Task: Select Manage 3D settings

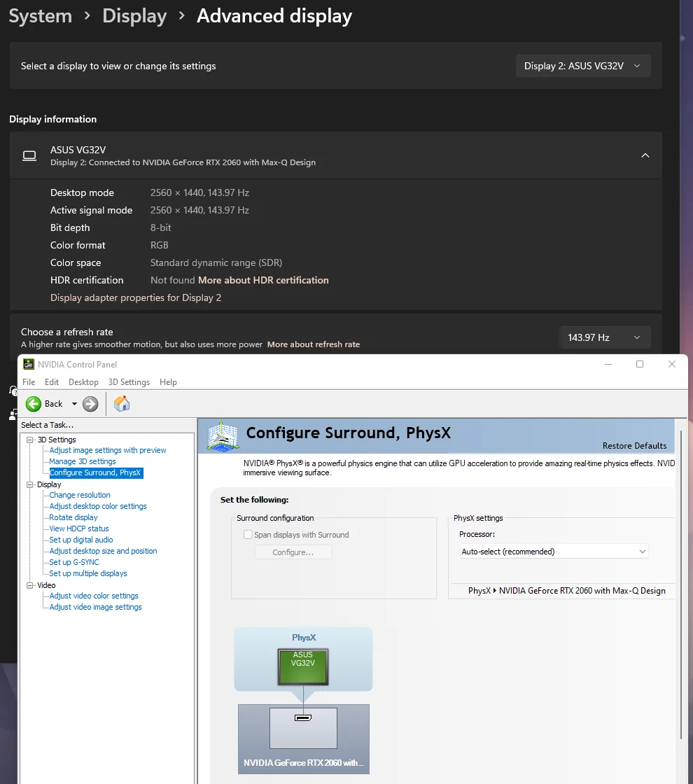Action: coord(83,461)
